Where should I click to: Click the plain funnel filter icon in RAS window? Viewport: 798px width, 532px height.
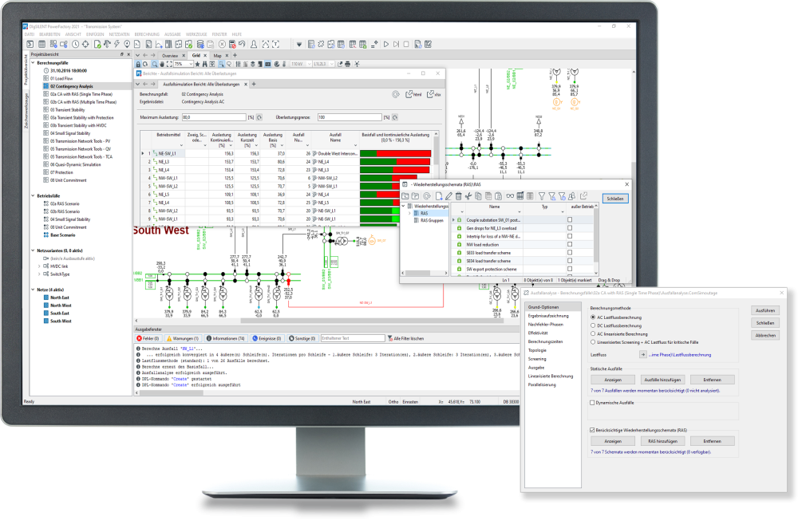pos(542,196)
